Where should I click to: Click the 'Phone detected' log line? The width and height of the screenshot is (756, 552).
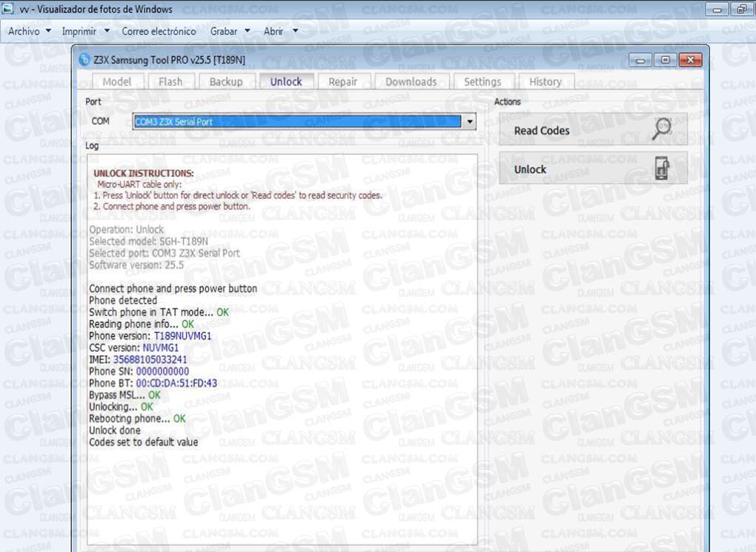coord(123,300)
